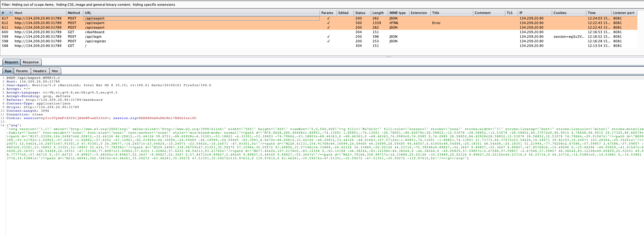Click the 1339 length cell

376,23
